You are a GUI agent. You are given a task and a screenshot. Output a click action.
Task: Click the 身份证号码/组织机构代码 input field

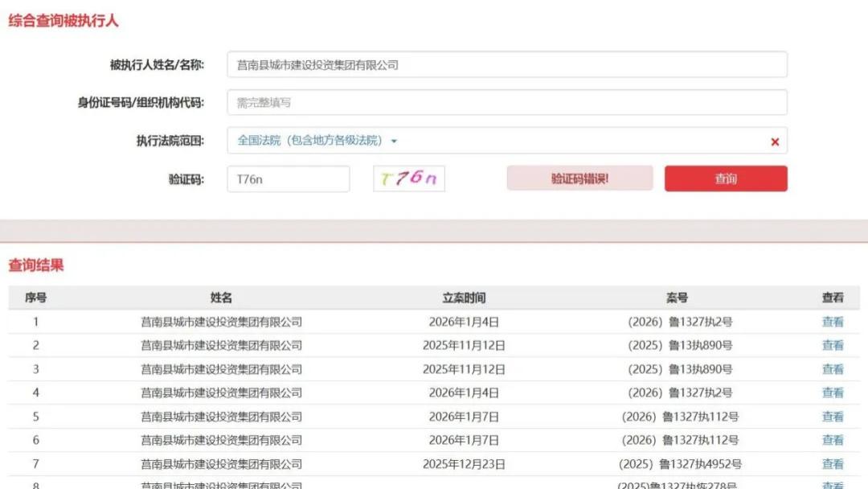[505, 102]
